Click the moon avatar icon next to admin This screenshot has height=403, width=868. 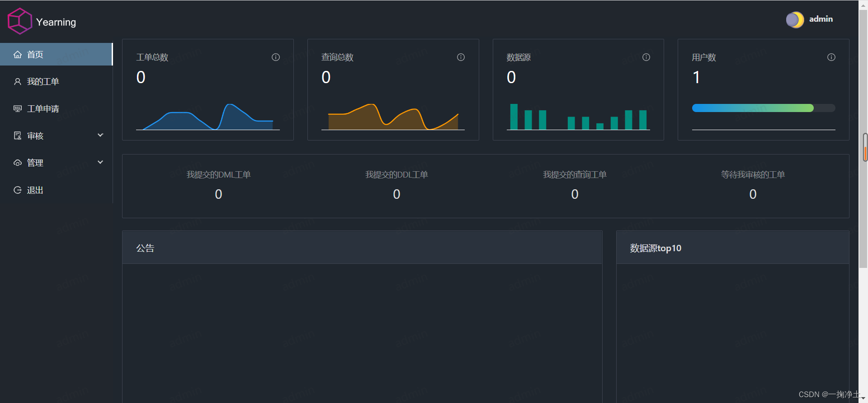[x=795, y=19]
